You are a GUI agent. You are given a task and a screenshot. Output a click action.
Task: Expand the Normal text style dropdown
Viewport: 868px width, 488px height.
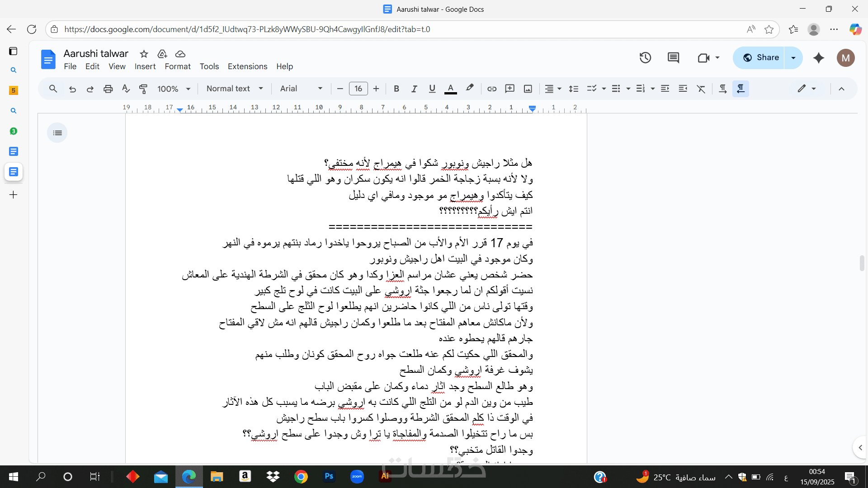click(x=234, y=89)
